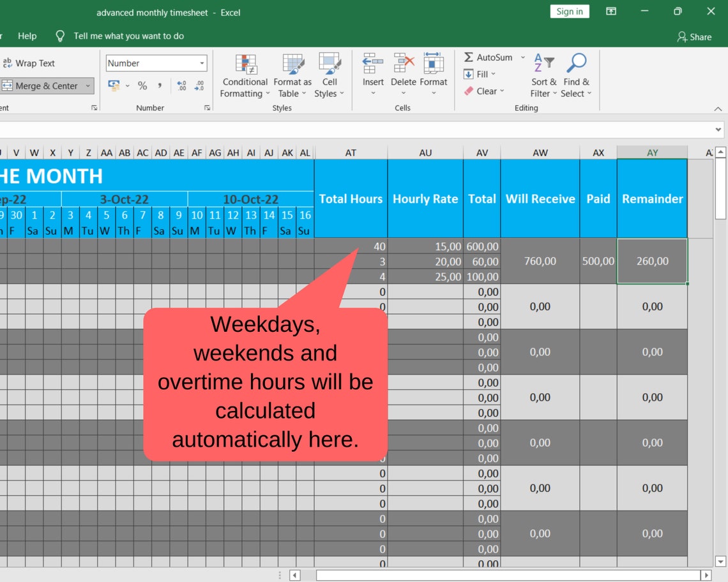Viewport: 728px width, 582px height.
Task: Click the Increase Decimal icon
Action: pyautogui.click(x=182, y=84)
